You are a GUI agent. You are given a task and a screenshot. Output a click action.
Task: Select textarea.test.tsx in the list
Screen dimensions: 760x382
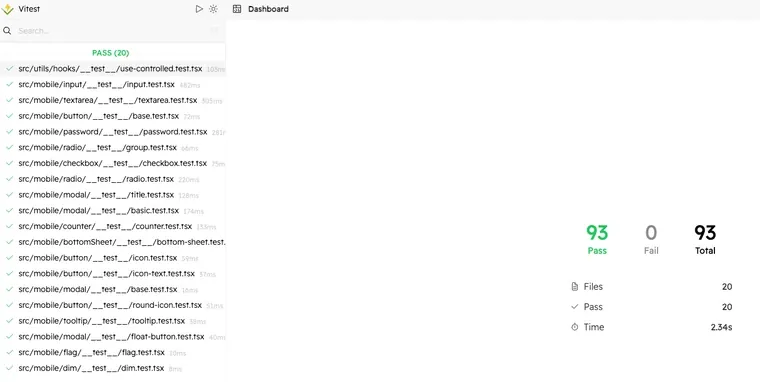coord(112,100)
